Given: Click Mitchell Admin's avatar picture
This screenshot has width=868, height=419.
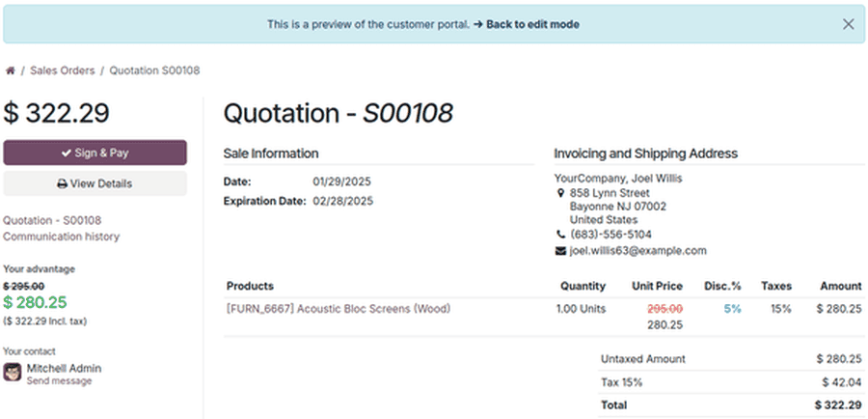Looking at the screenshot, I should (x=13, y=372).
